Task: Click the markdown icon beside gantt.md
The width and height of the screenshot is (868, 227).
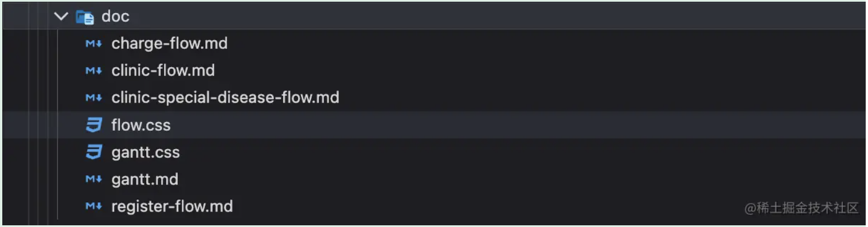Action: point(93,180)
